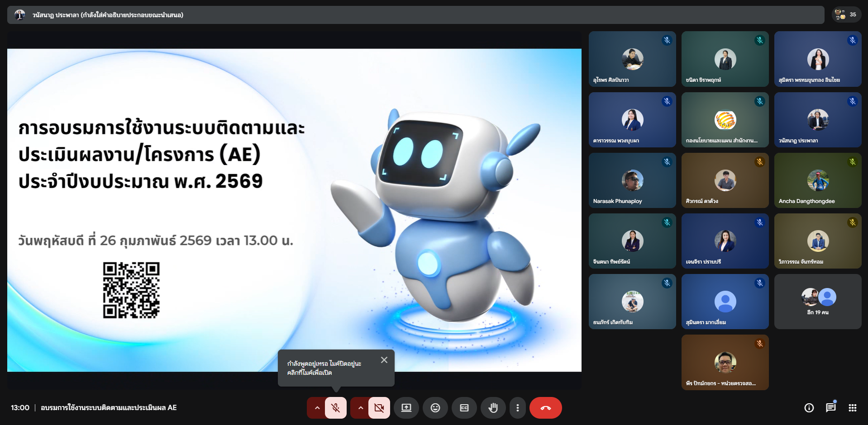Expand audio settings arrow beside microphone

(x=317, y=408)
